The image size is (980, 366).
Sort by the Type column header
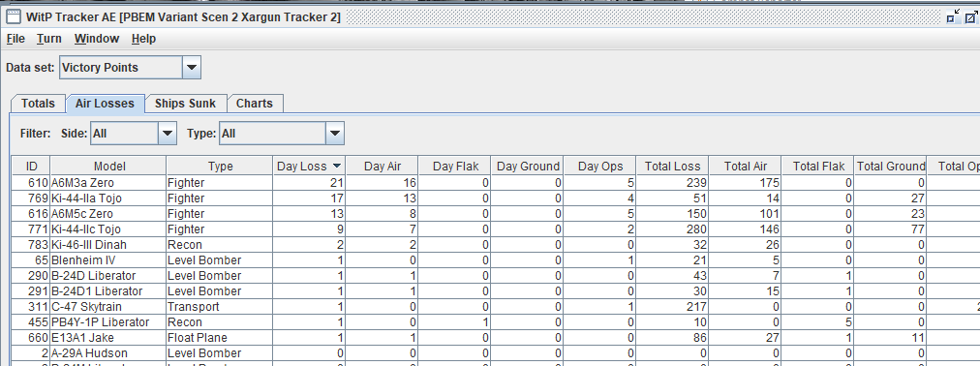(220, 167)
